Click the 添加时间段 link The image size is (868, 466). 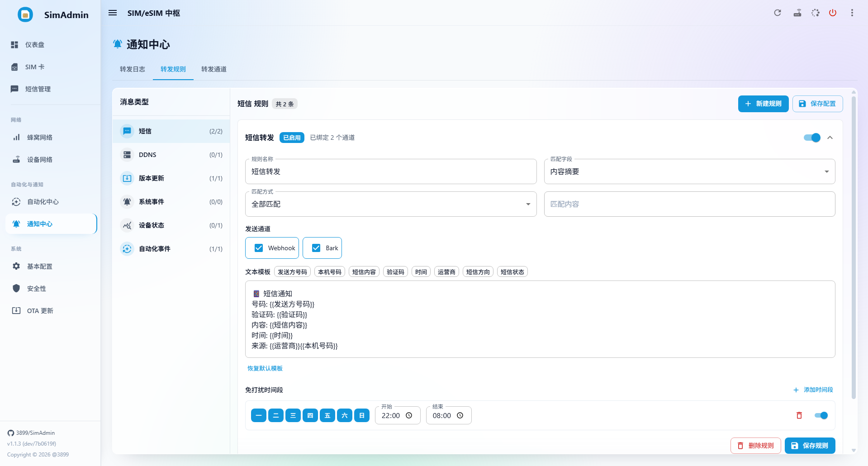[x=813, y=390]
